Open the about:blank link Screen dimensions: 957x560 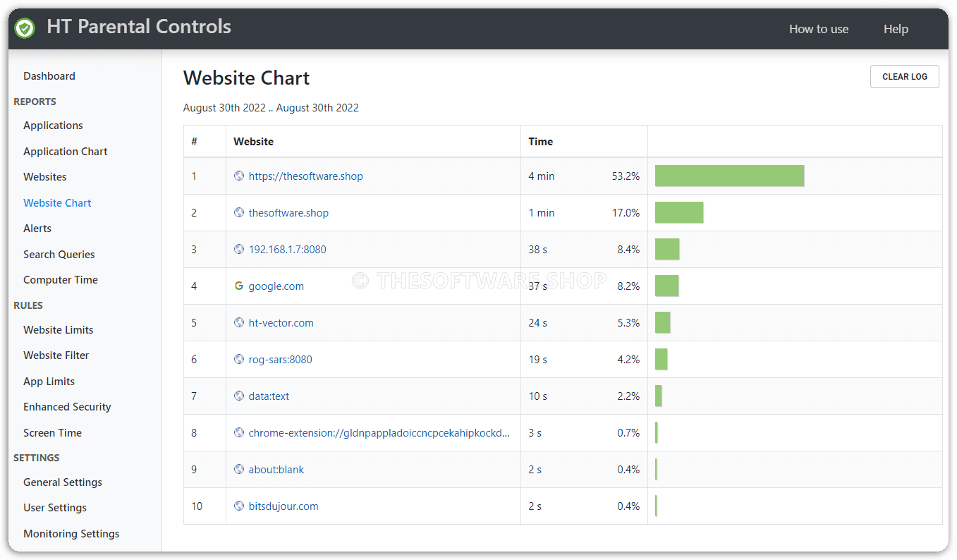pyautogui.click(x=276, y=470)
